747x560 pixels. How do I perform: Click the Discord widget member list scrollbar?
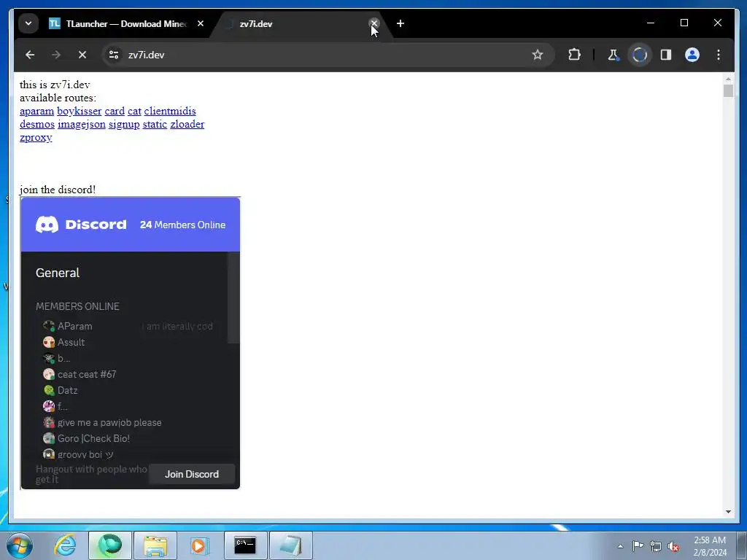233,297
